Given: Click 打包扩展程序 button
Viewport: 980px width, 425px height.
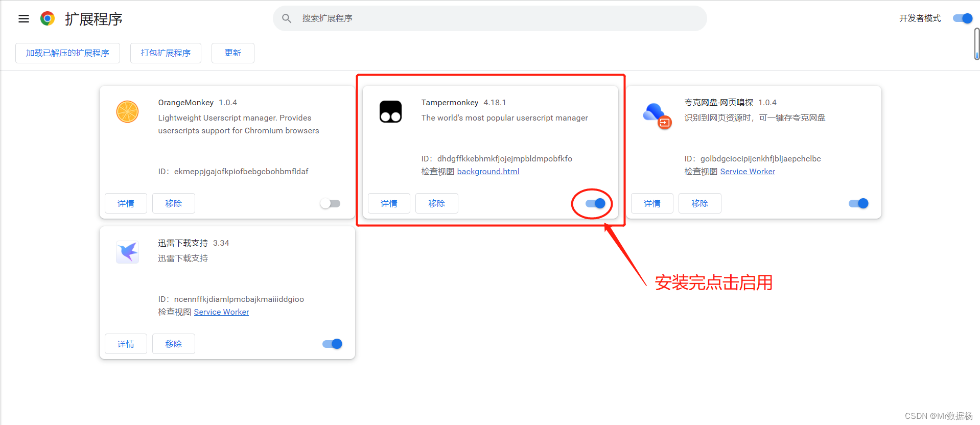Looking at the screenshot, I should (166, 53).
